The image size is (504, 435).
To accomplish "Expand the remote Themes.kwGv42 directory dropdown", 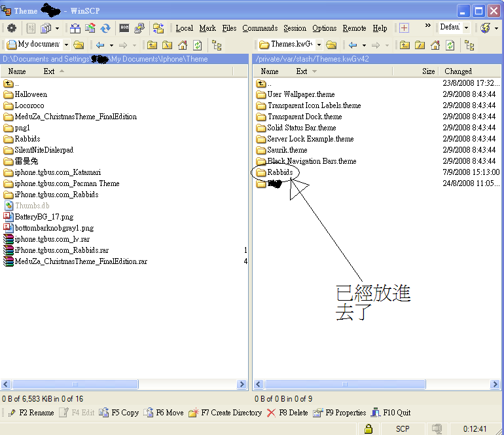I will 319,45.
